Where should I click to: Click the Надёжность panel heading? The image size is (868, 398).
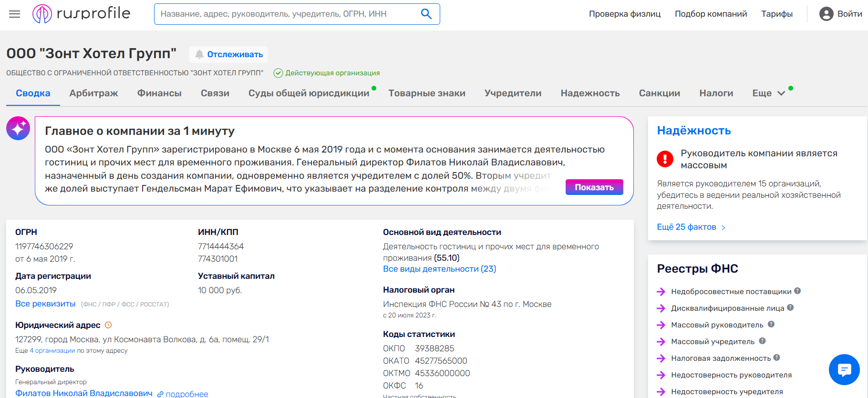694,131
